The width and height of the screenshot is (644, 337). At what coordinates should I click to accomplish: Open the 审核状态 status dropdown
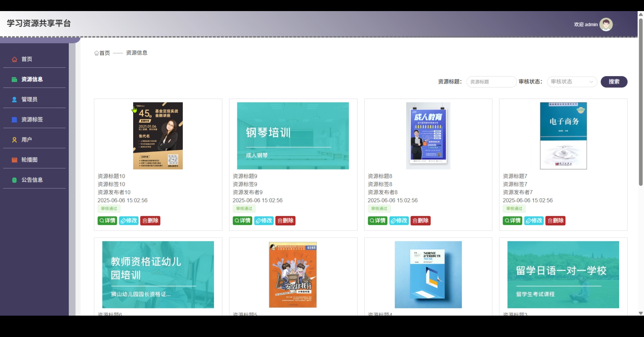572,81
